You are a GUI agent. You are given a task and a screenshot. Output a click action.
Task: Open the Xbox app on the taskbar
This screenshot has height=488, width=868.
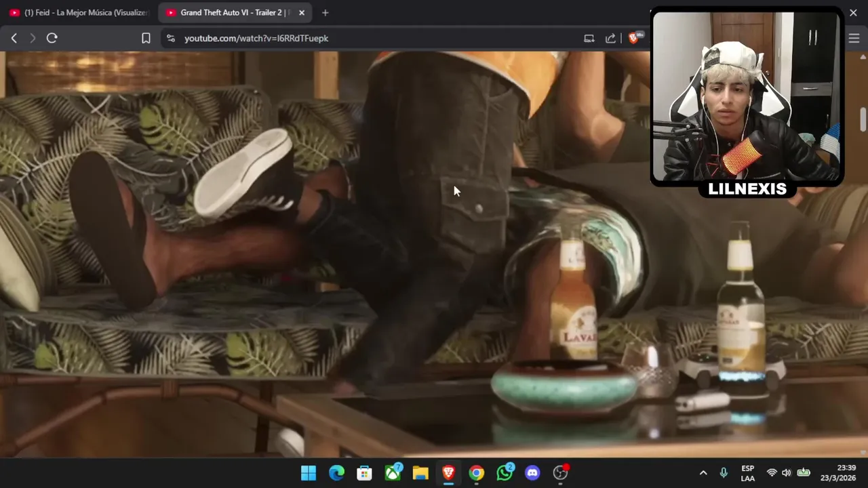pyautogui.click(x=393, y=473)
